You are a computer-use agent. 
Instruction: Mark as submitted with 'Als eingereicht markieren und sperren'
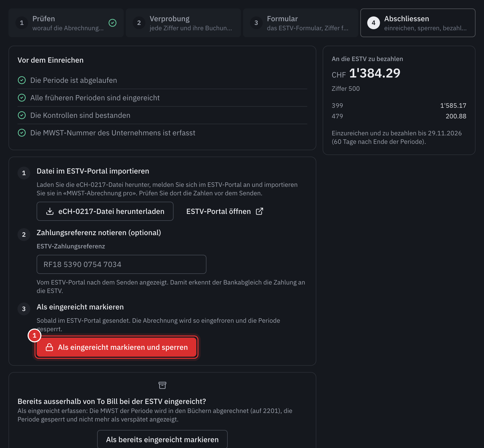(x=117, y=347)
